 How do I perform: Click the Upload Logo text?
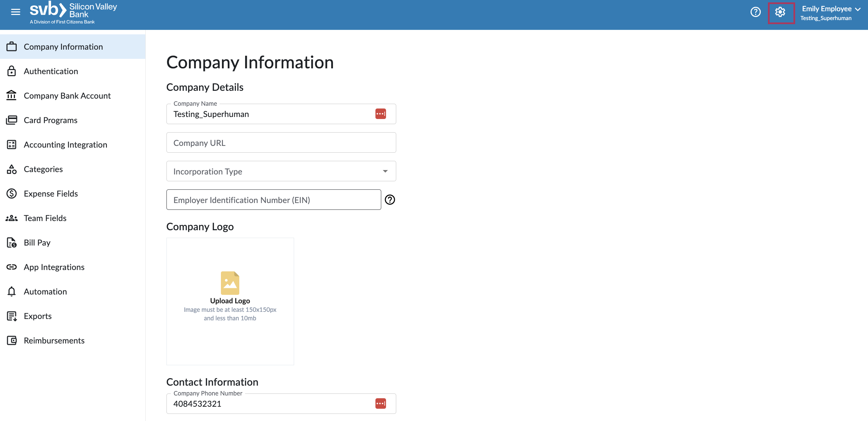click(230, 301)
